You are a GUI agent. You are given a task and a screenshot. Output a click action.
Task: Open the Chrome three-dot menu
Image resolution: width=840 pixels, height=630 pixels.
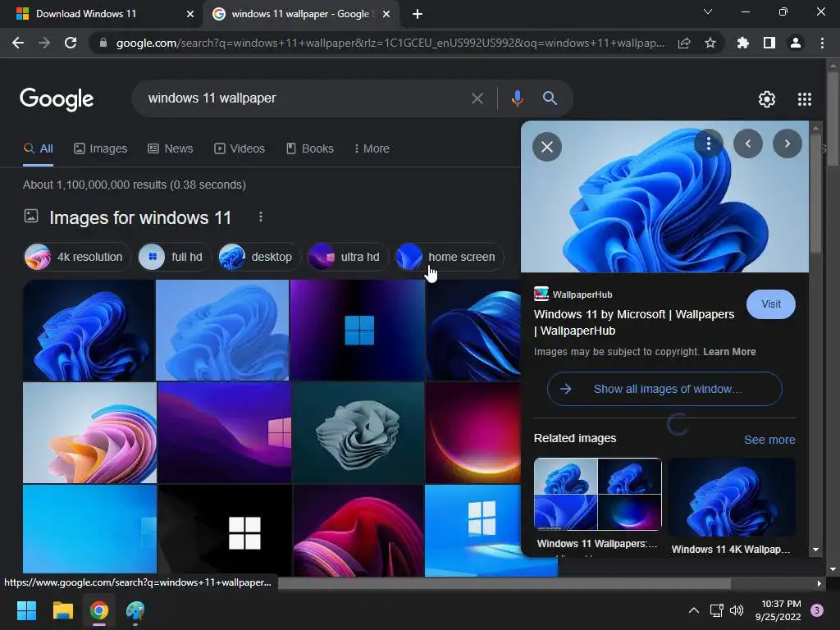pos(822,43)
